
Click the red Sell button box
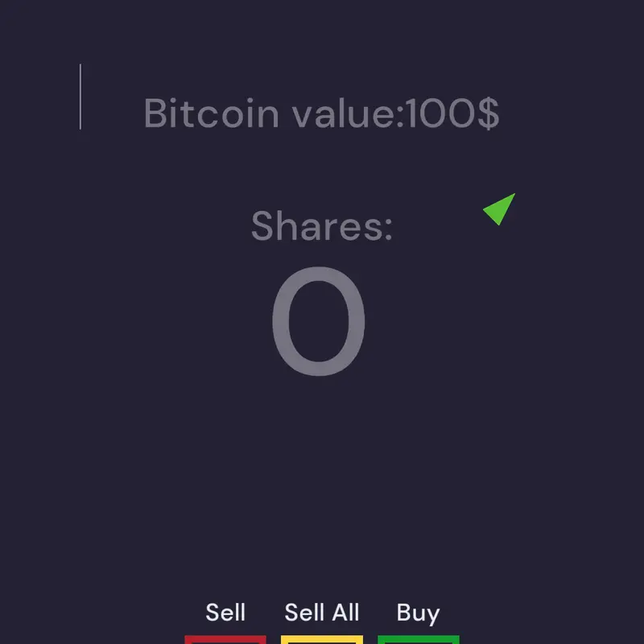[225, 639]
